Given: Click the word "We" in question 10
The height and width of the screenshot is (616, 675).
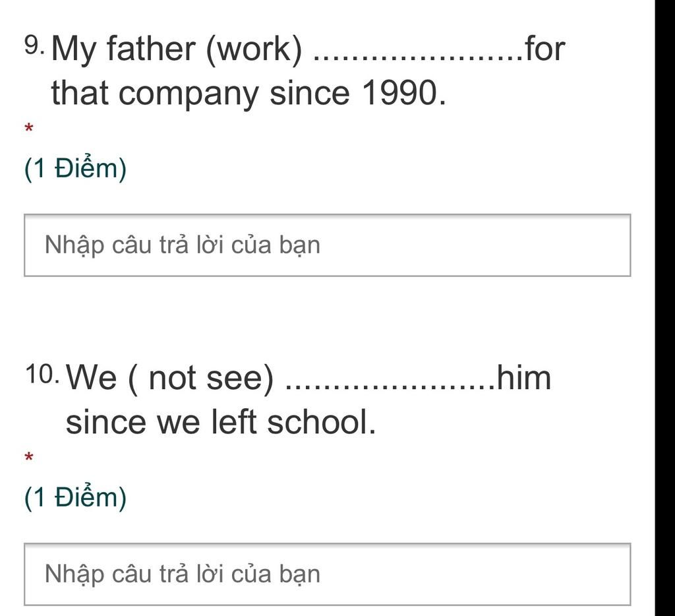Looking at the screenshot, I should (x=91, y=378).
